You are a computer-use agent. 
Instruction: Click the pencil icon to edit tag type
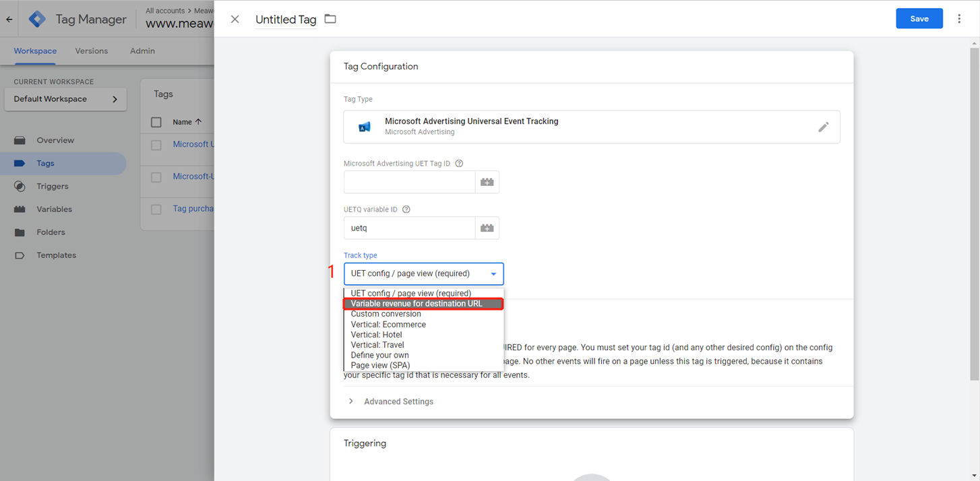pos(824,127)
